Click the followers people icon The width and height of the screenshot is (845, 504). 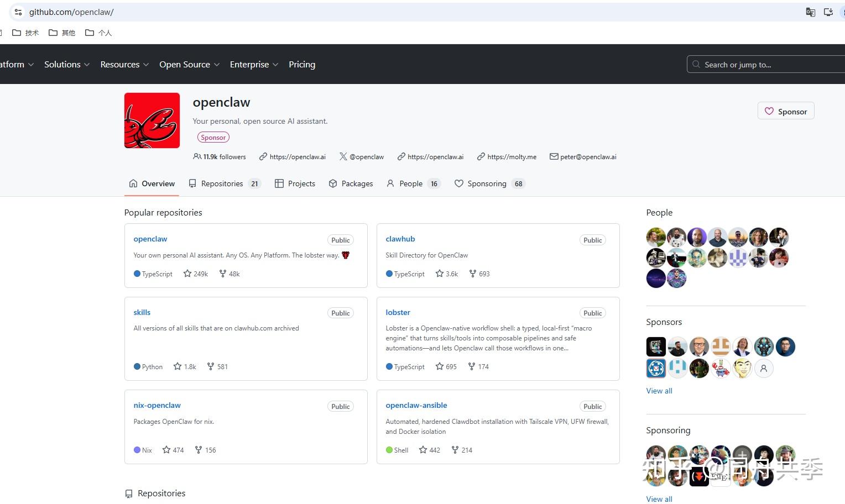(197, 156)
